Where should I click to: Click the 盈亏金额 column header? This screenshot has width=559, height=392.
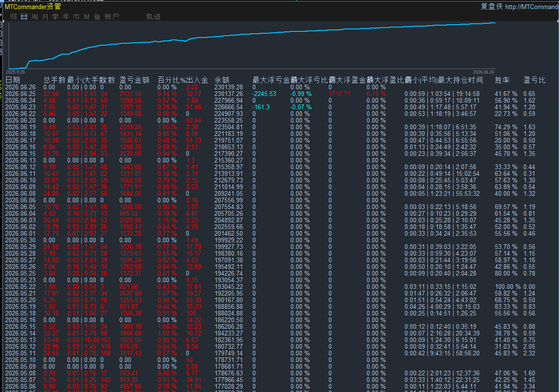coord(135,80)
